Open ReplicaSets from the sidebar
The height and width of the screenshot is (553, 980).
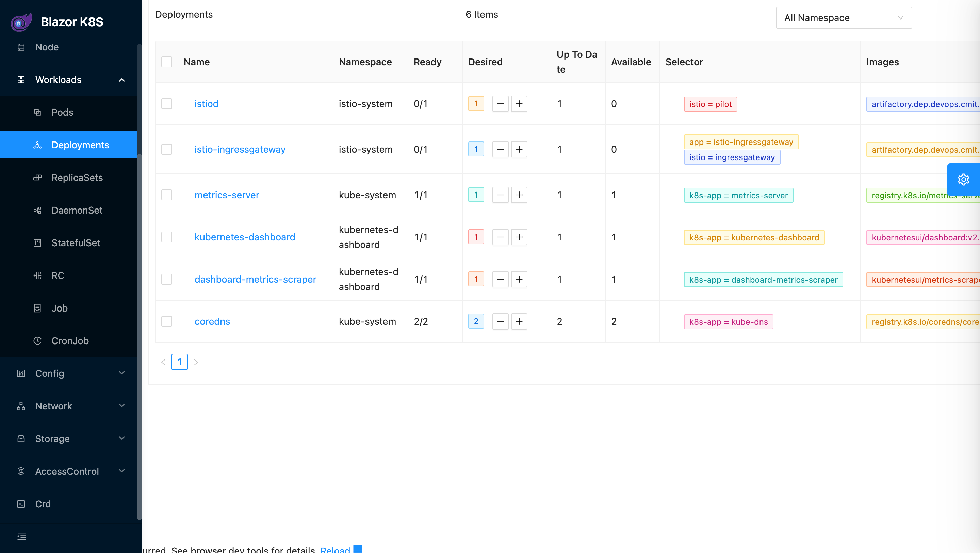coord(77,178)
